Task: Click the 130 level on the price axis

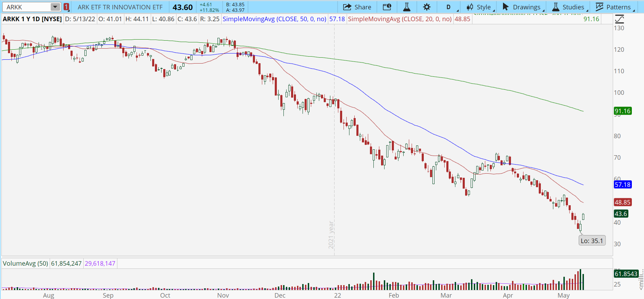Action: [619, 28]
